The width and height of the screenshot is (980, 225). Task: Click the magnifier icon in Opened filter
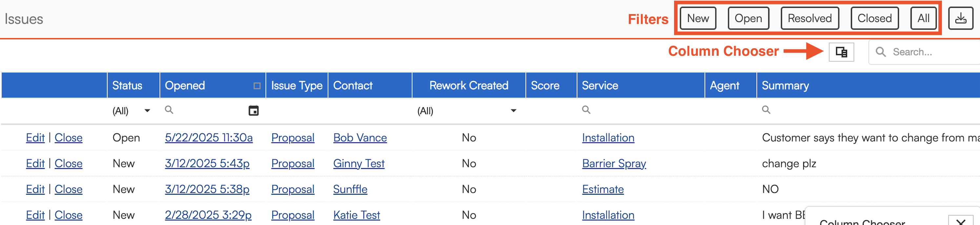click(169, 110)
